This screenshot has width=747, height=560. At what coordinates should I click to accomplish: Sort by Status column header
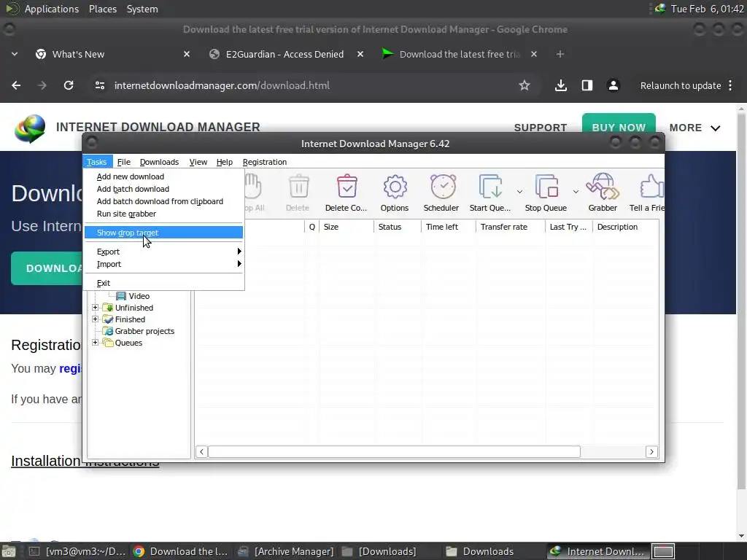point(397,227)
